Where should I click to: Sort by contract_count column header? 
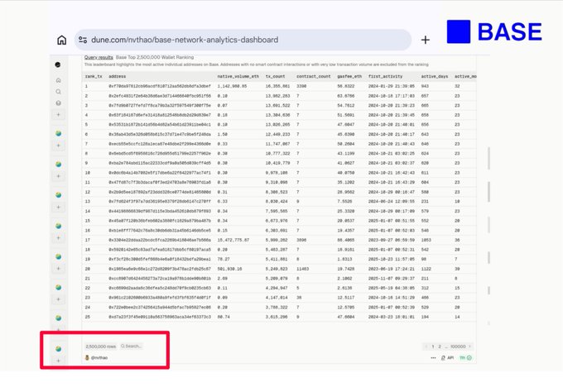pos(314,76)
